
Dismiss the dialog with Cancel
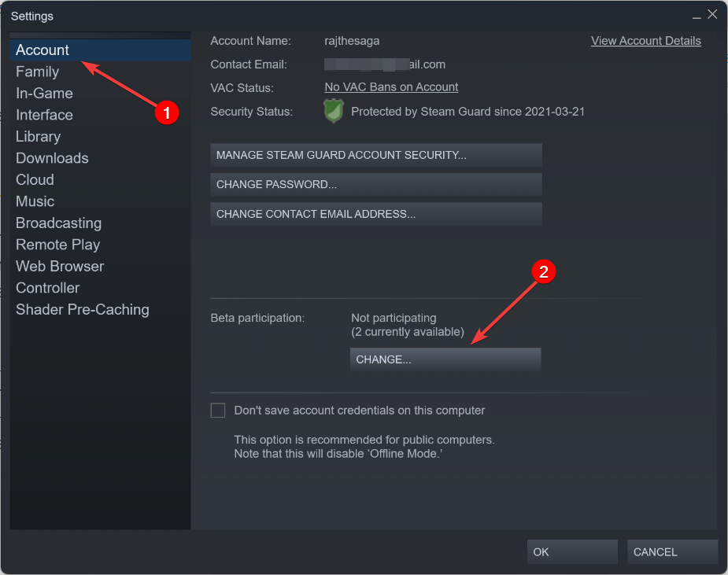(x=672, y=552)
